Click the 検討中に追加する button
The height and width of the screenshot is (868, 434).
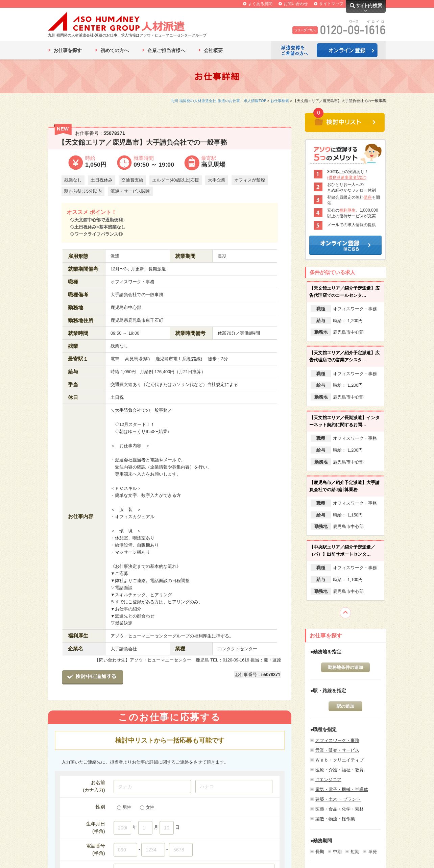pyautogui.click(x=93, y=677)
